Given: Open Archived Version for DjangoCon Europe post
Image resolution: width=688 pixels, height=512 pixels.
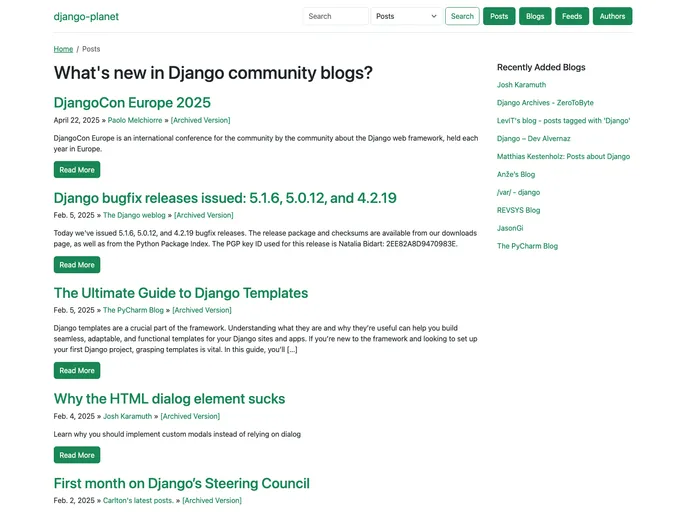Looking at the screenshot, I should pyautogui.click(x=200, y=120).
